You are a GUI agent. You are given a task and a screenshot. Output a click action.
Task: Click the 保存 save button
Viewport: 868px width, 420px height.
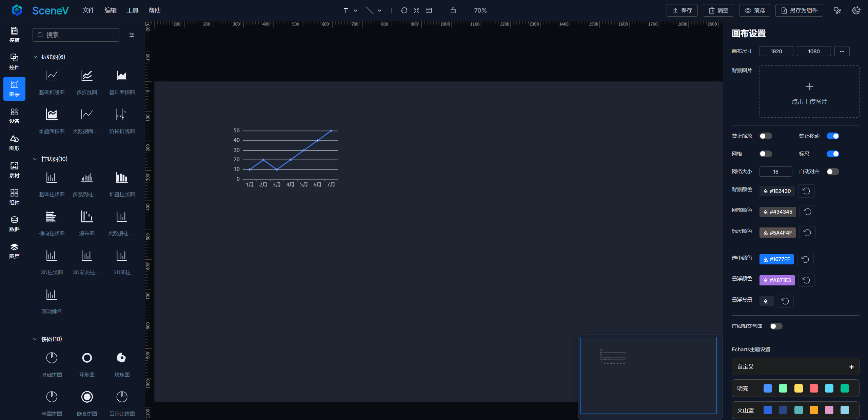coord(682,11)
